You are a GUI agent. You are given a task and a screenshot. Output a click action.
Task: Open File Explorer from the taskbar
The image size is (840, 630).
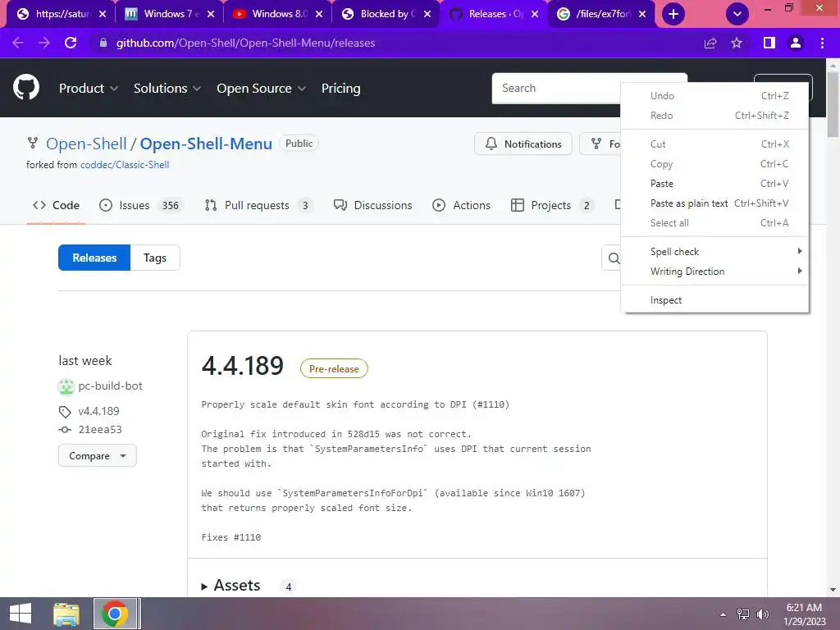click(x=66, y=614)
